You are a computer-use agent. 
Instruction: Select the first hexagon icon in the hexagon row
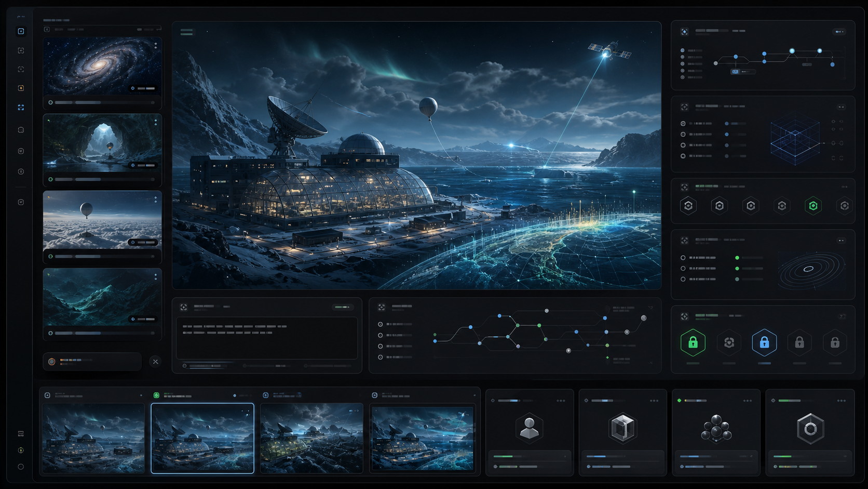(688, 206)
